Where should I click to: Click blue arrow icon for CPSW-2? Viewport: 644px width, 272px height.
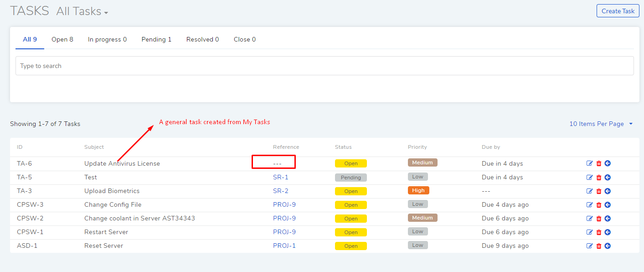point(608,218)
